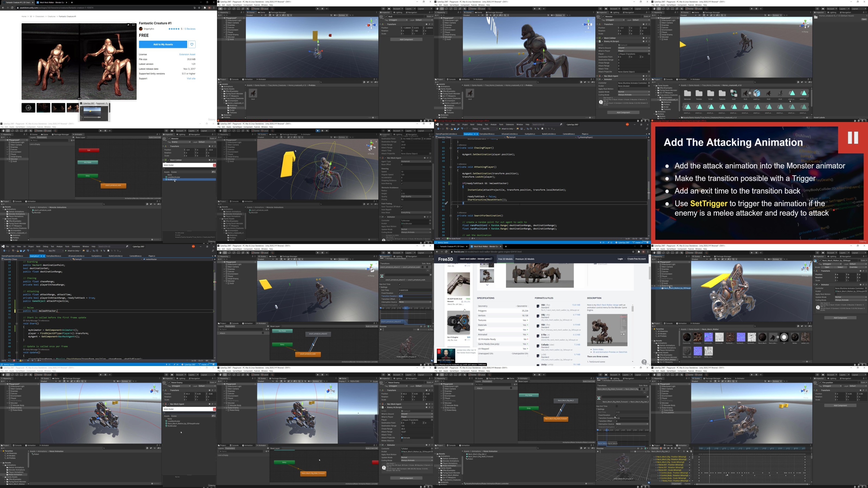The height and width of the screenshot is (488, 868).
Task: Open the Overrides dropdown in the model Inspector
Action: coord(858,267)
